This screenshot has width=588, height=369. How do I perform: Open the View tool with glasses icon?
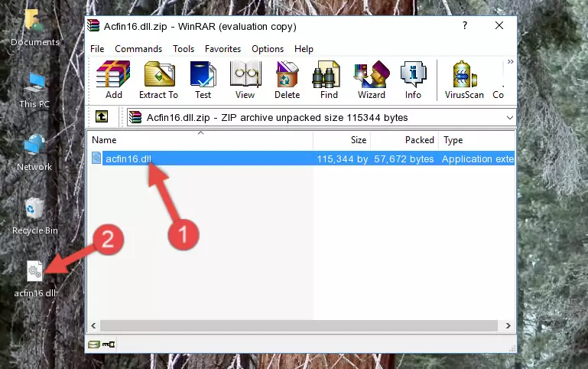coord(245,80)
